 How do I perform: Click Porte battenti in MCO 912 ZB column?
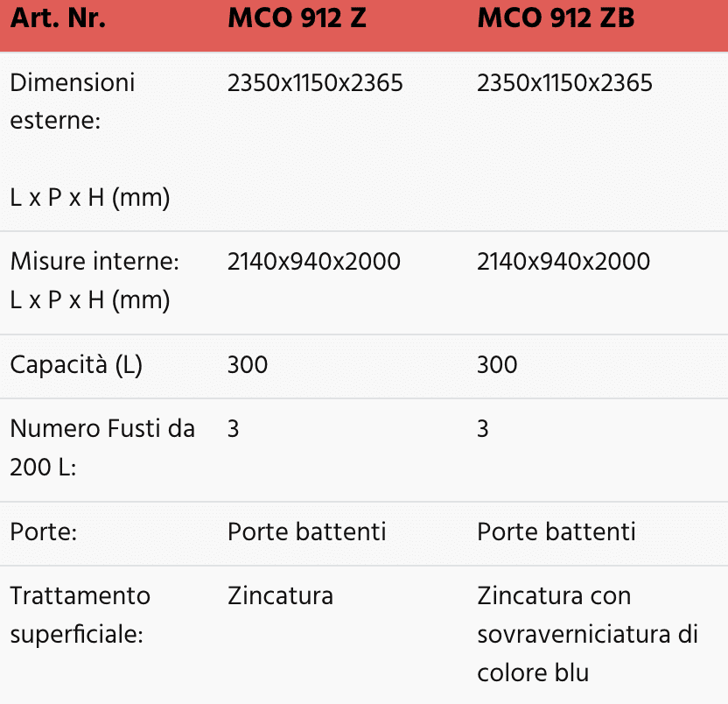[556, 532]
